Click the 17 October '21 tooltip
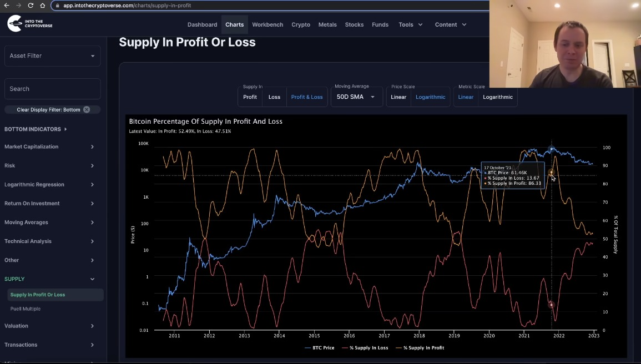Image resolution: width=641 pixels, height=364 pixels. [513, 175]
